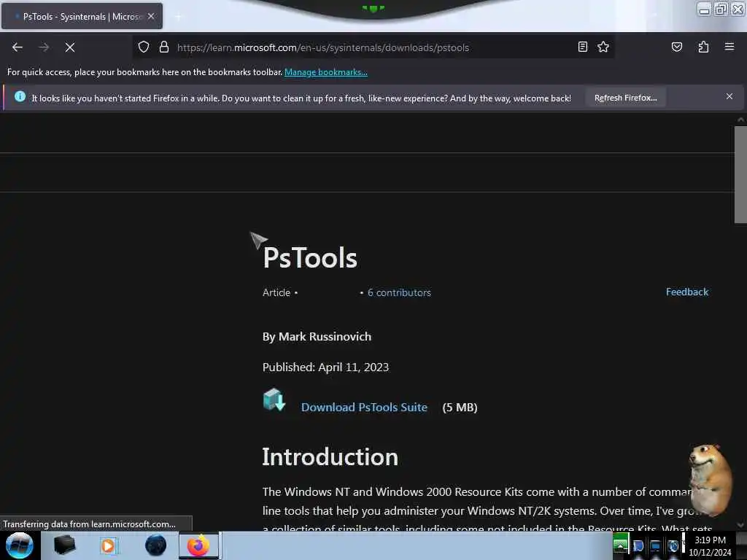Image resolution: width=747 pixels, height=560 pixels.
Task: Close the PsTools browser tab
Action: [x=151, y=16]
